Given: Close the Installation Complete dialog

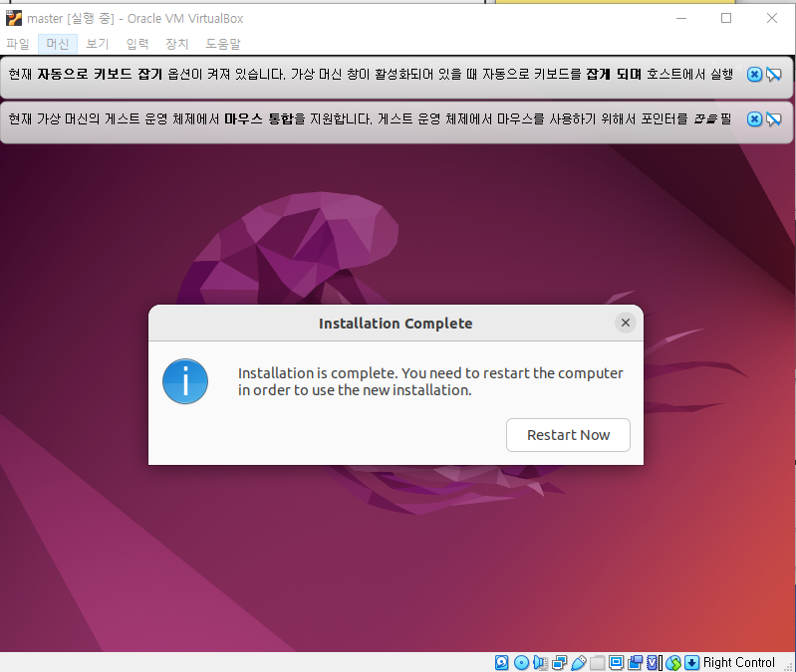Looking at the screenshot, I should (626, 323).
